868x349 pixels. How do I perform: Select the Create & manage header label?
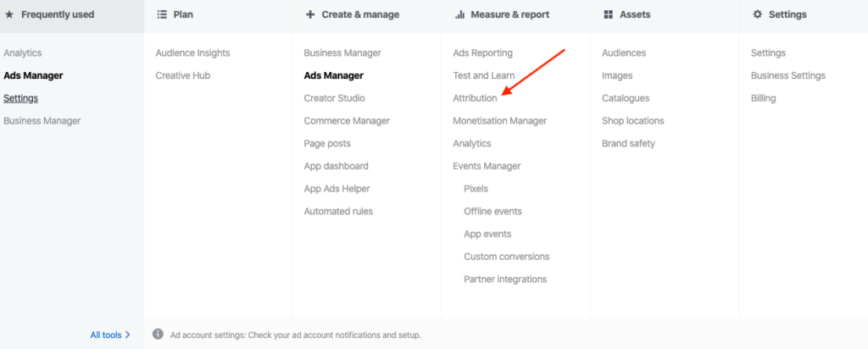[x=360, y=15]
